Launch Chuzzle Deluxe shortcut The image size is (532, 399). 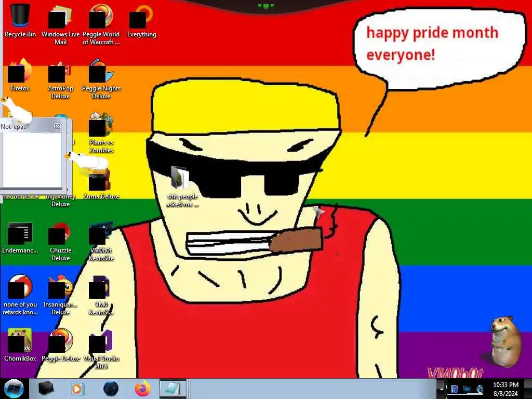coord(60,241)
